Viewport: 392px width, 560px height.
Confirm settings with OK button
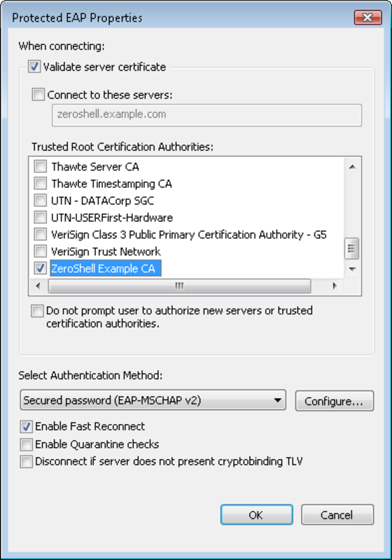pyautogui.click(x=256, y=514)
